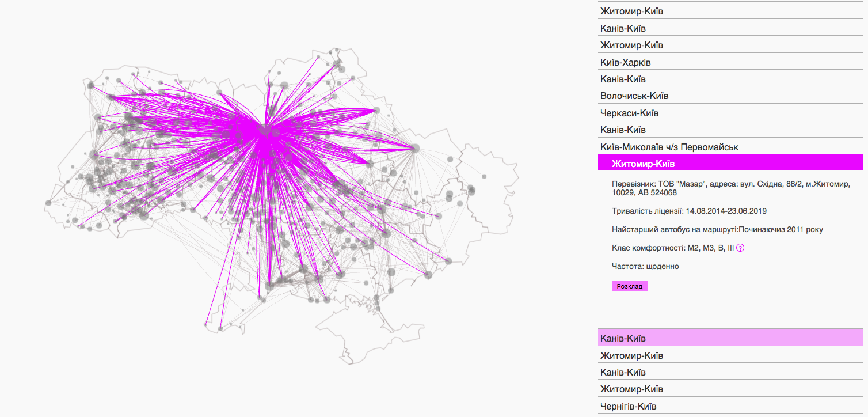Open Житомир-Київ just below highlighted Канів-Київ

pos(631,355)
